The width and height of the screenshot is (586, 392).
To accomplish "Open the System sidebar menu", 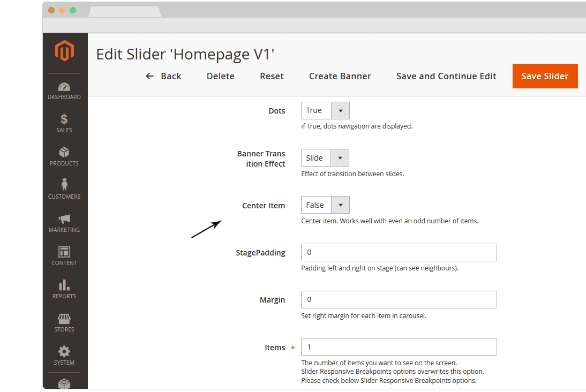I will pyautogui.click(x=64, y=356).
